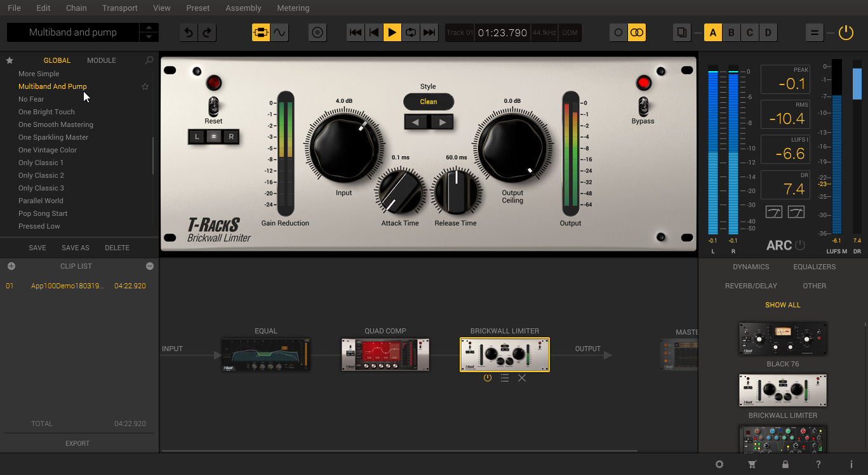Screen dimensions: 868x475
Task: Switch to the waveform view icon
Action: (279, 32)
